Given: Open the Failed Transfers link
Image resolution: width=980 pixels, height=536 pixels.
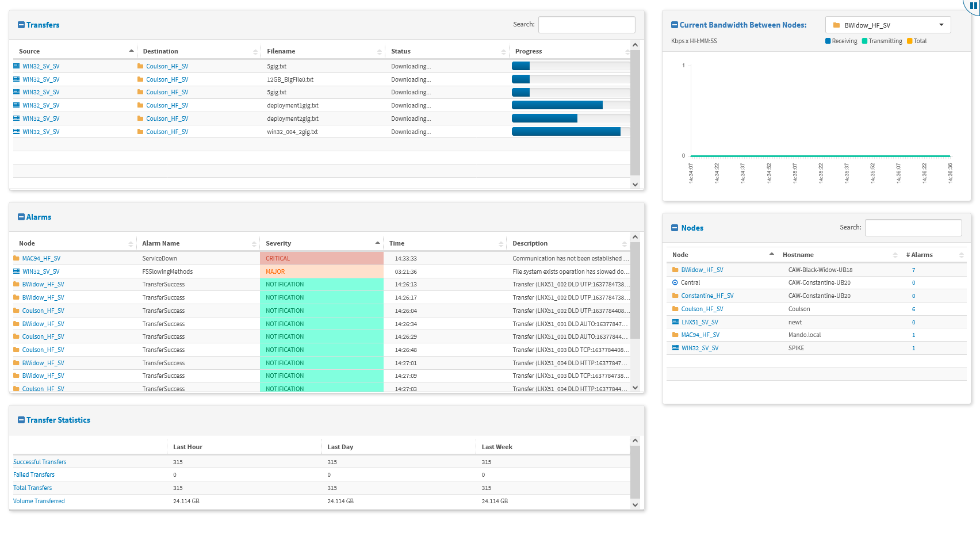Looking at the screenshot, I should click(x=34, y=475).
